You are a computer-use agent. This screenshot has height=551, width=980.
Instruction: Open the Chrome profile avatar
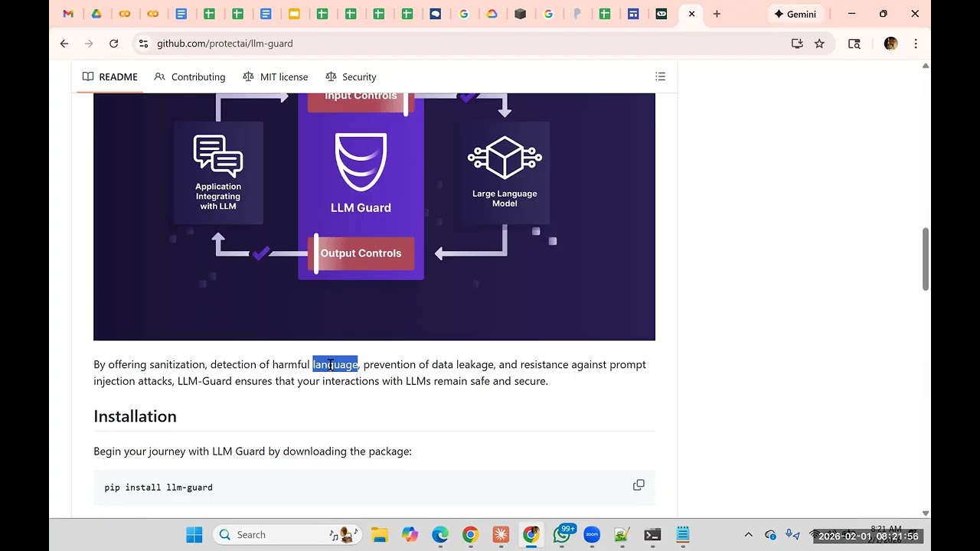pyautogui.click(x=890, y=44)
